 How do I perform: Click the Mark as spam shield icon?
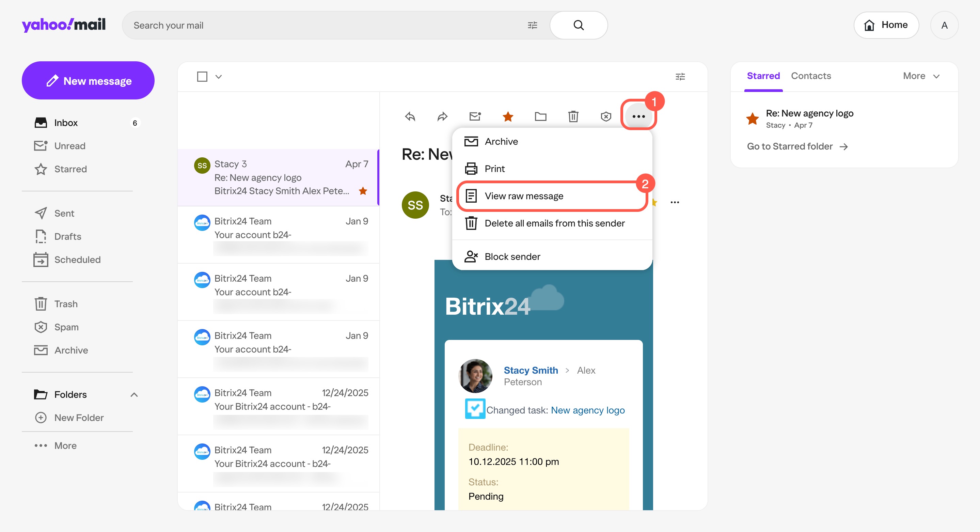pos(606,116)
